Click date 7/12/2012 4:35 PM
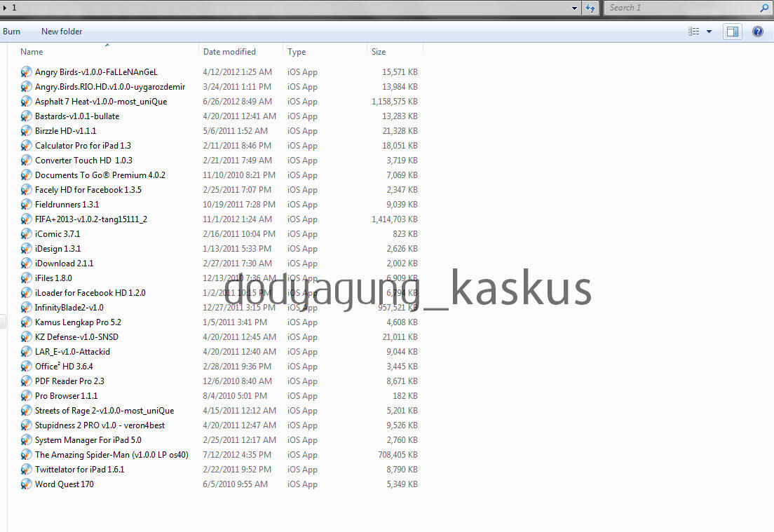 coord(237,455)
